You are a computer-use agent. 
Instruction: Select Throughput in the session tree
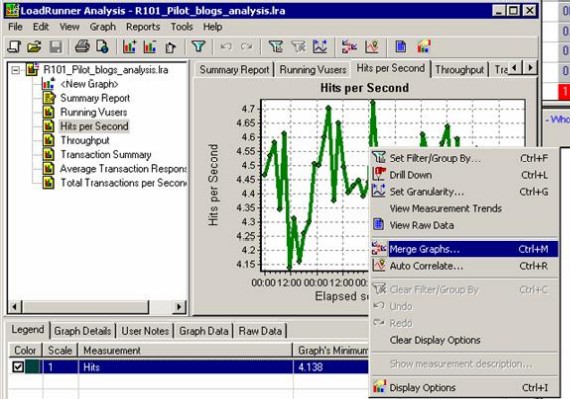tap(85, 140)
